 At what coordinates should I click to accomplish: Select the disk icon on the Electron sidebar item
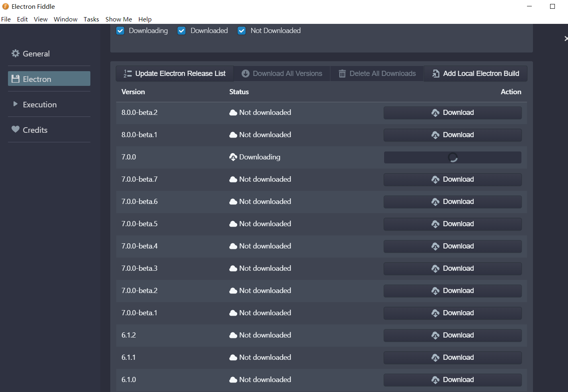[x=15, y=79]
